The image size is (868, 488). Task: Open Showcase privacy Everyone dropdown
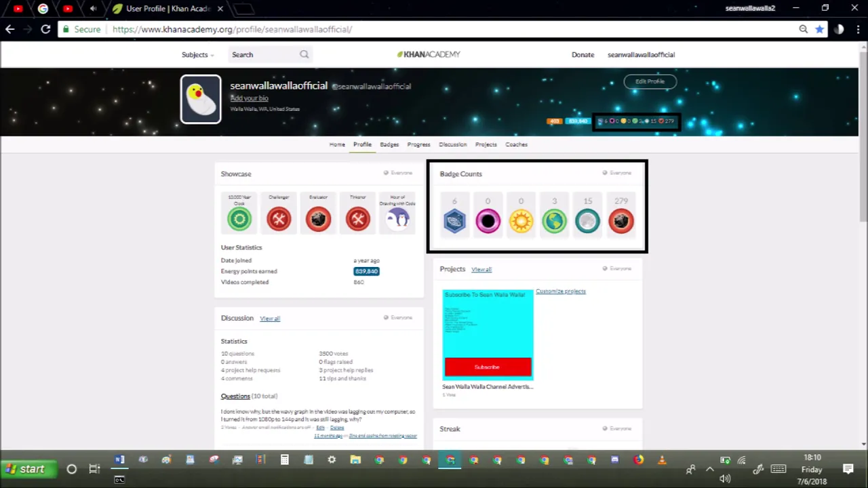click(x=398, y=174)
